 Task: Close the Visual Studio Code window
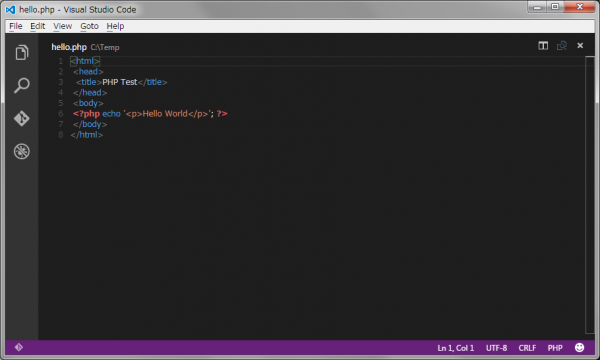[580, 7]
